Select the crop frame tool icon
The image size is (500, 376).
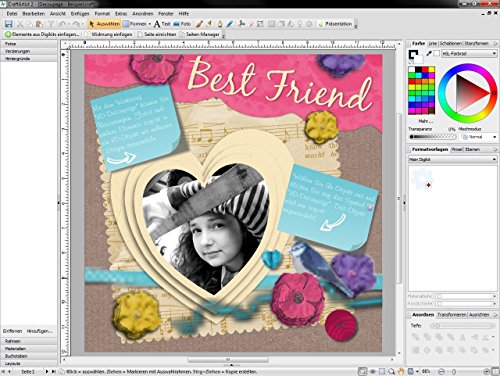coord(260,24)
